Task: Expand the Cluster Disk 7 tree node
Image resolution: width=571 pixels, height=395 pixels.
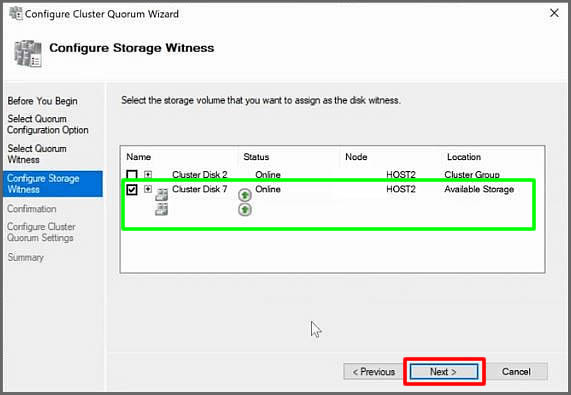Action: pos(148,189)
